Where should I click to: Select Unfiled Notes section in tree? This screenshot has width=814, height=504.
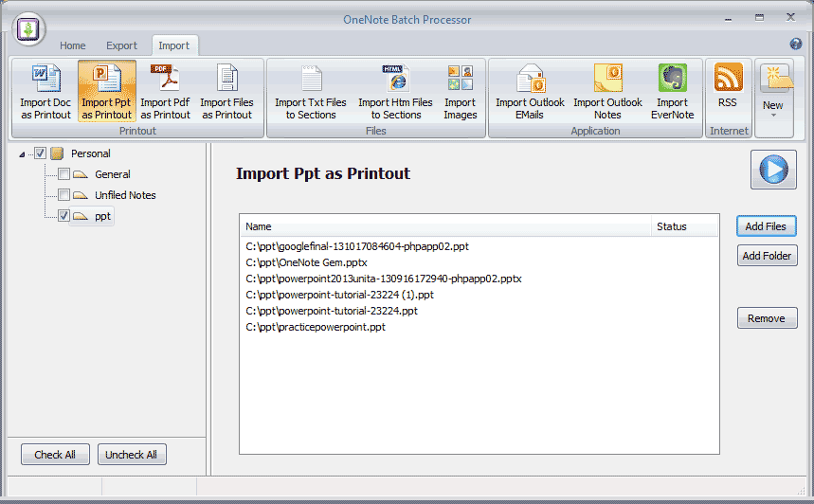(x=125, y=195)
